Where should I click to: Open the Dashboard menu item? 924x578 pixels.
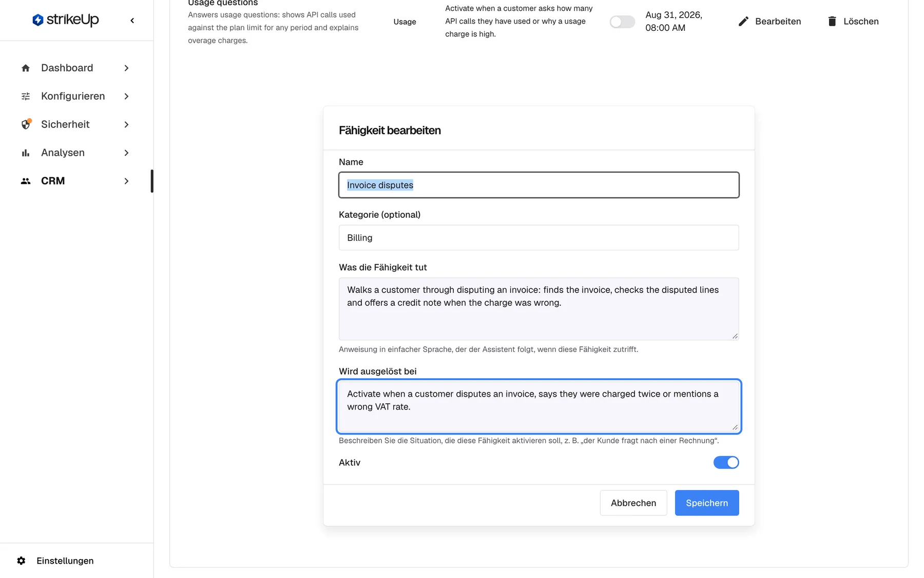coord(76,68)
